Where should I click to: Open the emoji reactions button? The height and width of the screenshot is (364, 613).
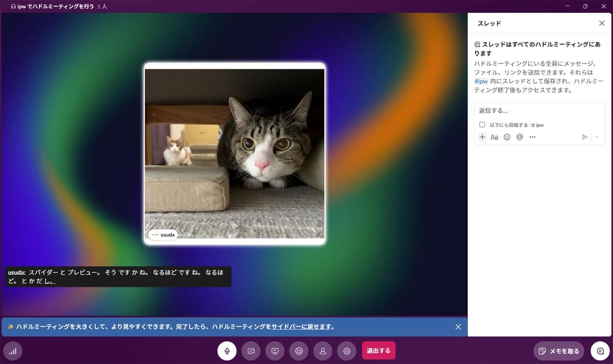(x=299, y=351)
